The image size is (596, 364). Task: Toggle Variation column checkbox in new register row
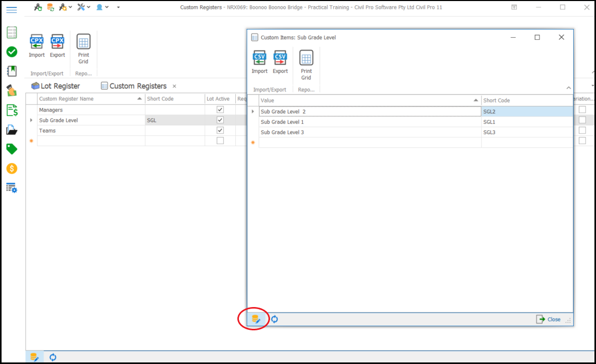point(583,140)
